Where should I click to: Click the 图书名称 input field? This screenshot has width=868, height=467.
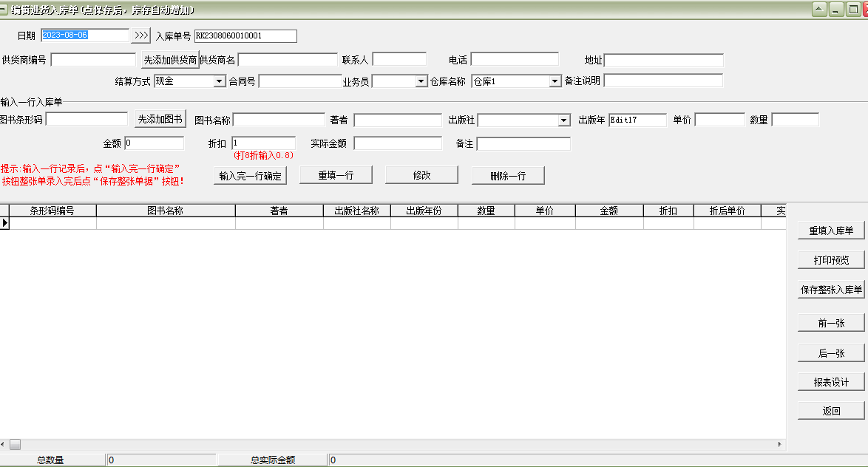279,120
